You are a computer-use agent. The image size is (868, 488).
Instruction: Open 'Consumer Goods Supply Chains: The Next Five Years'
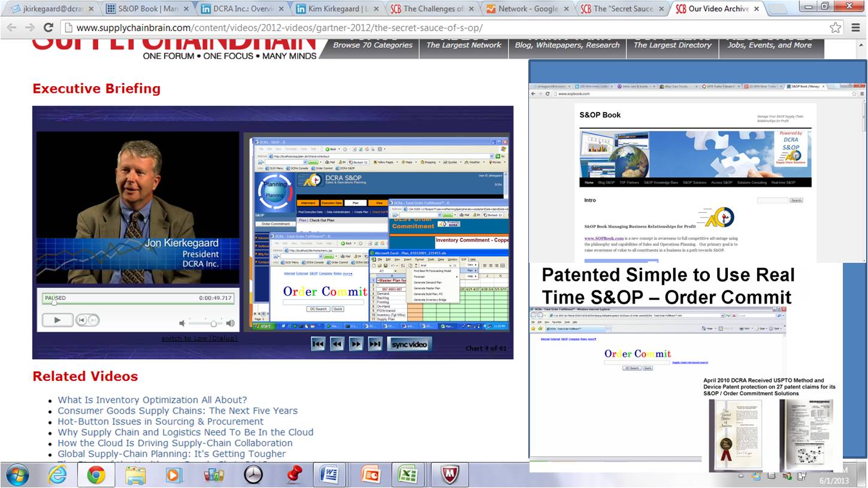177,411
